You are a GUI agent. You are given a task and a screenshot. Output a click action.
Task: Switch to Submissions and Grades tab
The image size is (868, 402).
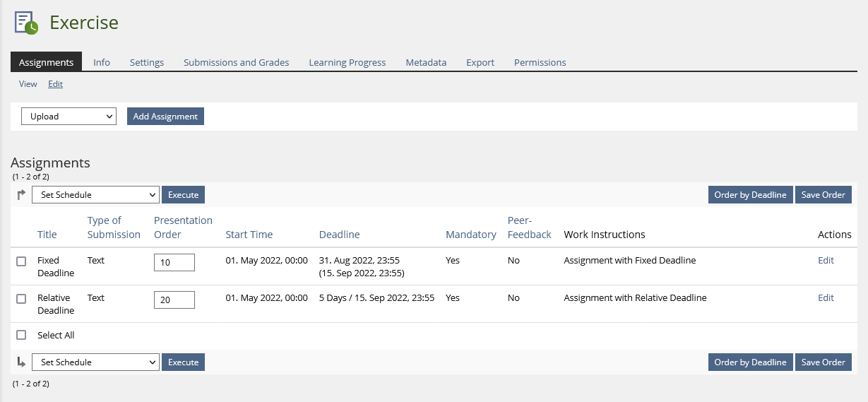236,62
